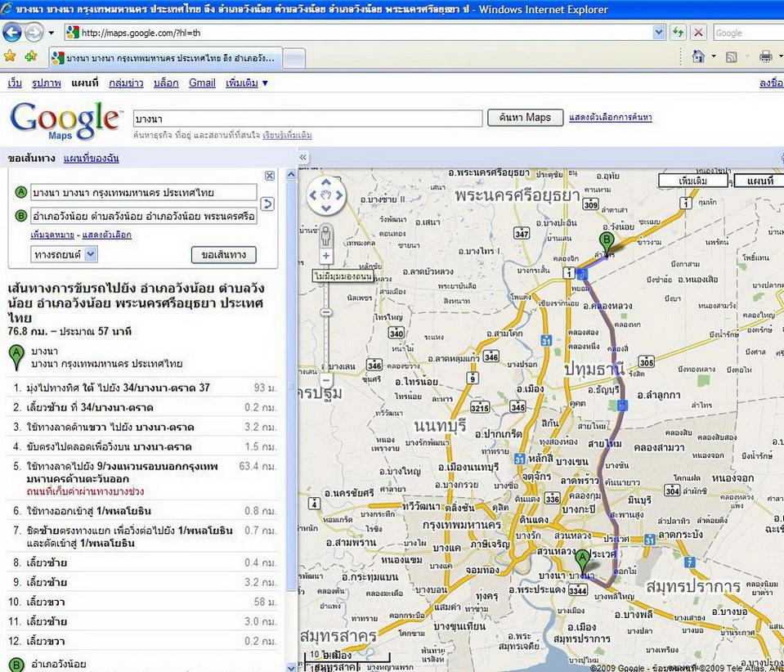This screenshot has width=784, height=672.
Task: Select step 6 ใช้ทางออกเข้าสู่ 1/พหลโยธิน
Action: tap(142, 511)
